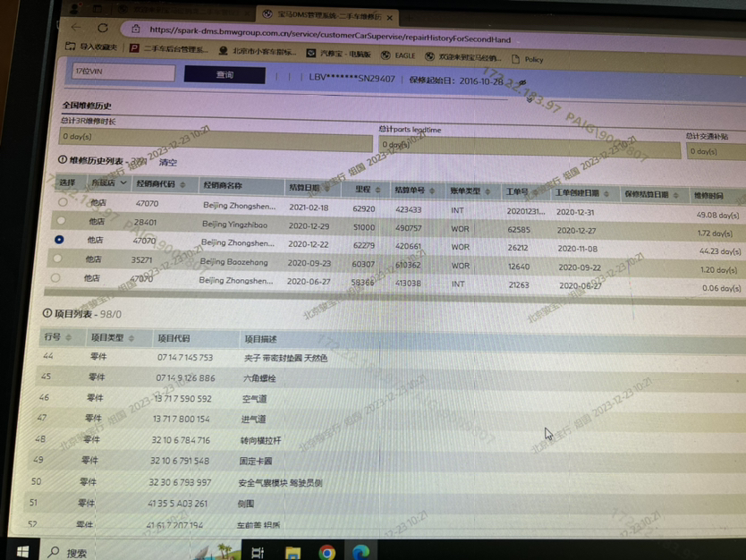Close the 宝马DMS管理系统 tab

(x=390, y=18)
